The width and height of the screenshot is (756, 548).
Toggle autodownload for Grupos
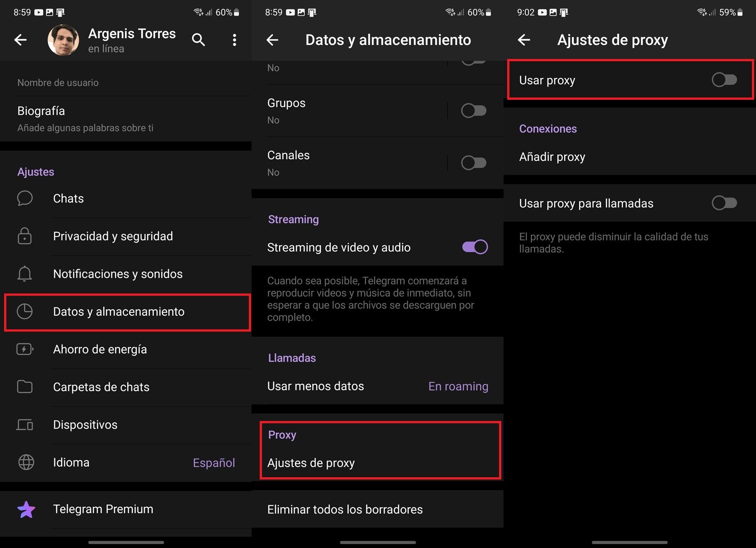474,110
